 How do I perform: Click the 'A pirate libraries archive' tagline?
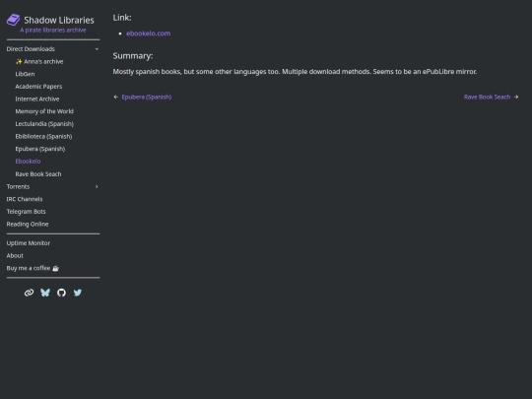point(53,31)
